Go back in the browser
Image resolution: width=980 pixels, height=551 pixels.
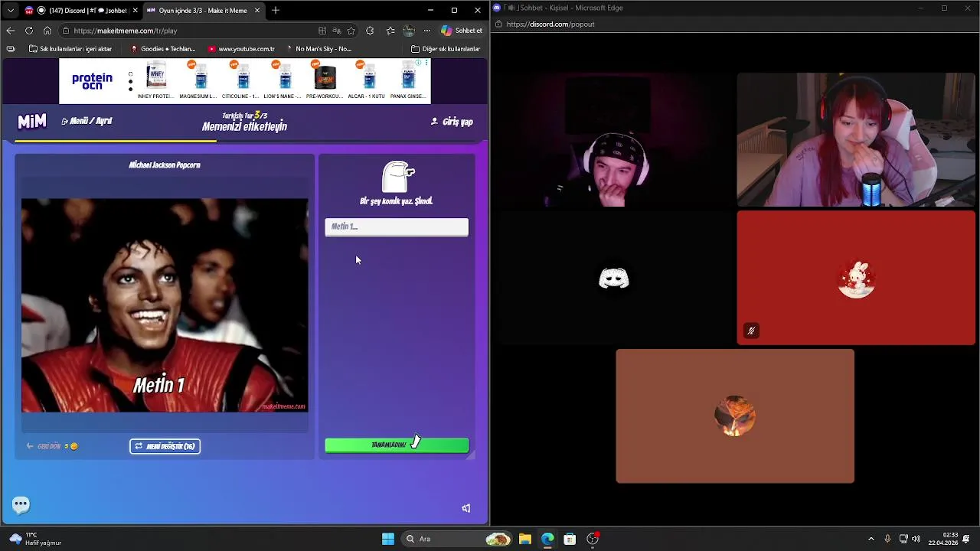coord(10,31)
